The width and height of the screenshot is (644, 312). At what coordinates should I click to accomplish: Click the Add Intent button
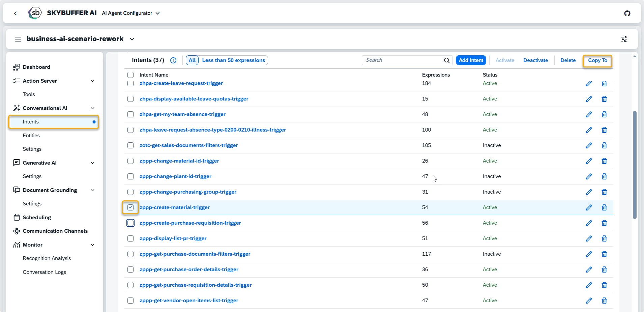coord(471,60)
